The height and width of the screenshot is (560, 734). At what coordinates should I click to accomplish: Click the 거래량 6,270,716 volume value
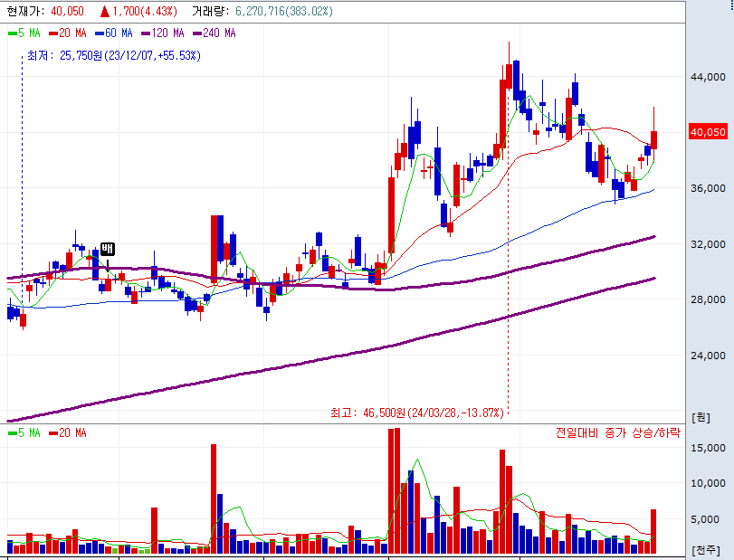(284, 11)
